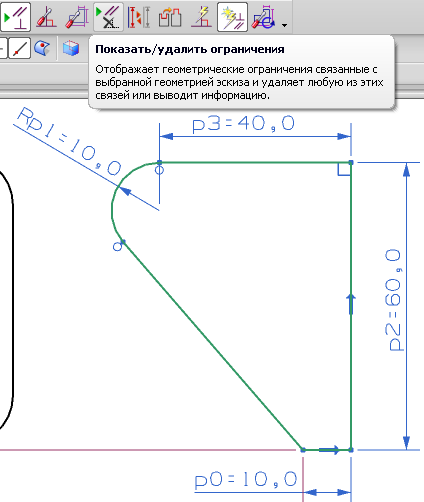Select the p3=40,0 horizontal dimension
The image size is (424, 502).
244,124
